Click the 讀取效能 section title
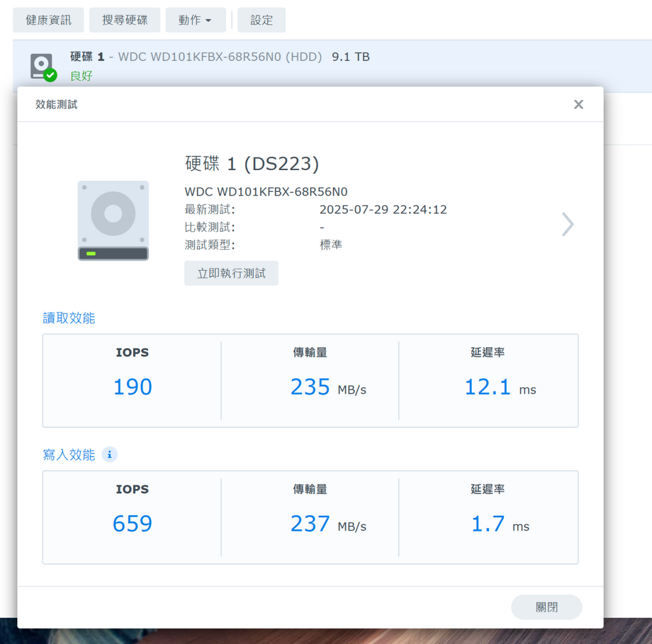 tap(69, 318)
